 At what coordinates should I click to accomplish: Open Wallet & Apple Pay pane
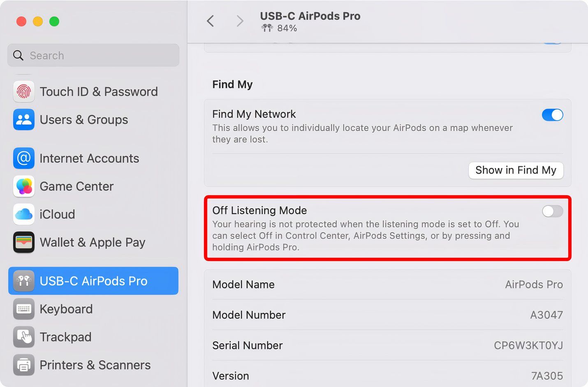click(93, 242)
